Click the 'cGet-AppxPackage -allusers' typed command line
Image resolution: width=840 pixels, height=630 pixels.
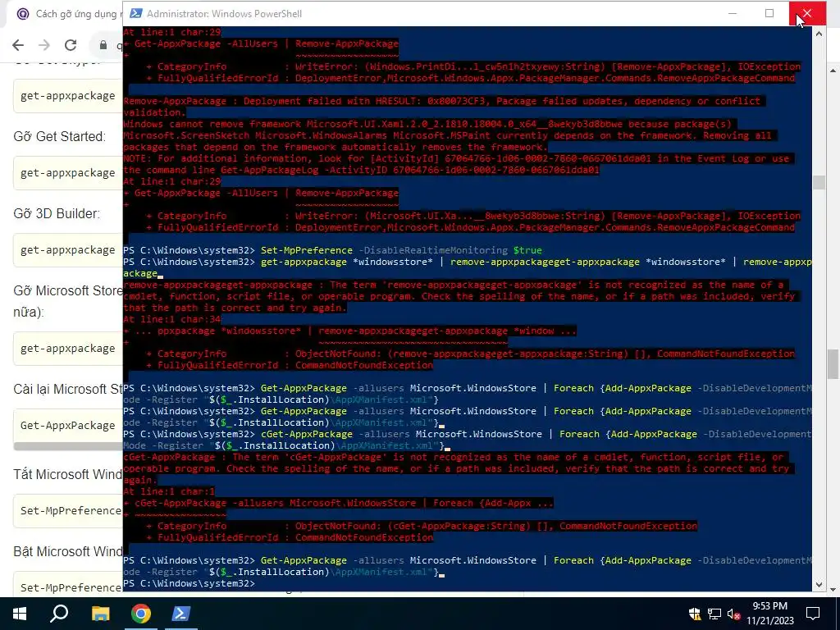467,440
